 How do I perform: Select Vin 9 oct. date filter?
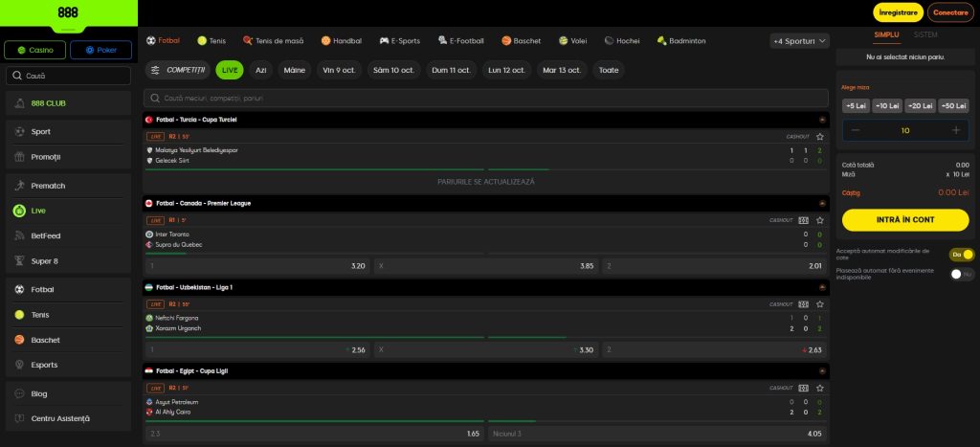coord(340,70)
